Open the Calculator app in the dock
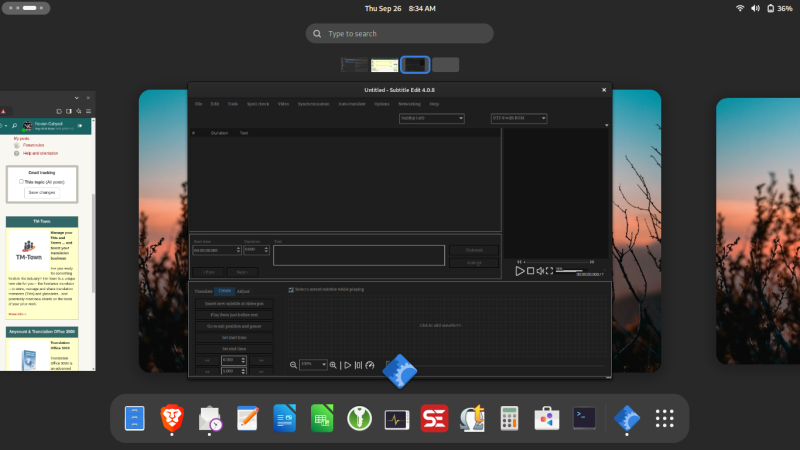Viewport: 800px width, 450px height. [x=509, y=418]
